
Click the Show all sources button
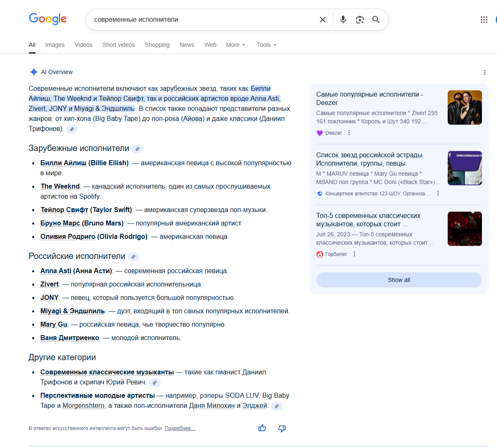399,280
